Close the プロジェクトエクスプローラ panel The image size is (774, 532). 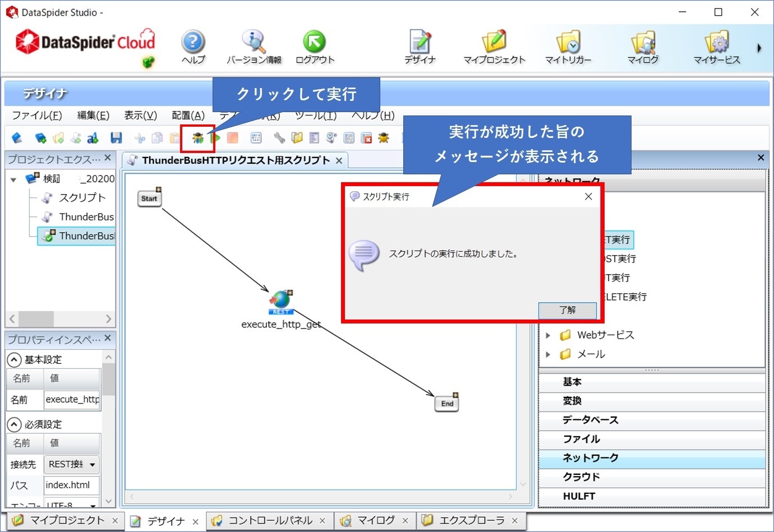pyautogui.click(x=108, y=158)
